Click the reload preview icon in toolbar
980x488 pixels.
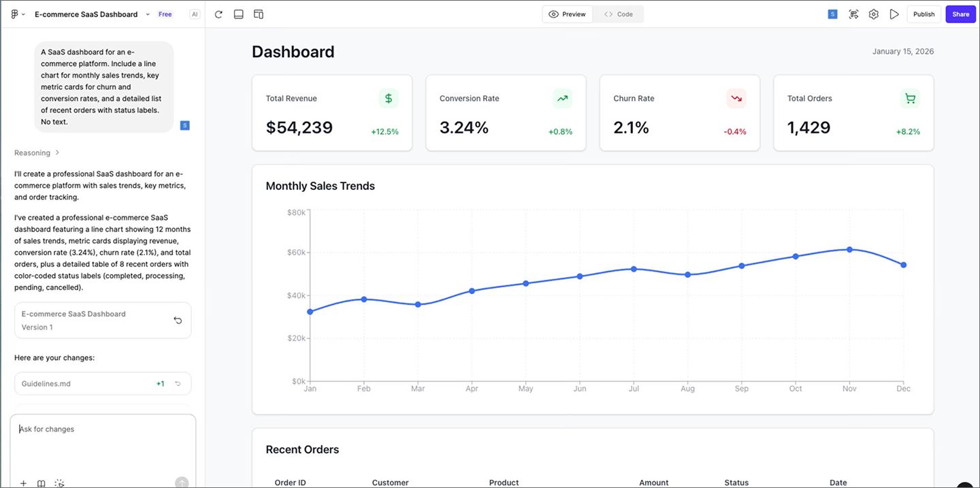click(x=218, y=14)
